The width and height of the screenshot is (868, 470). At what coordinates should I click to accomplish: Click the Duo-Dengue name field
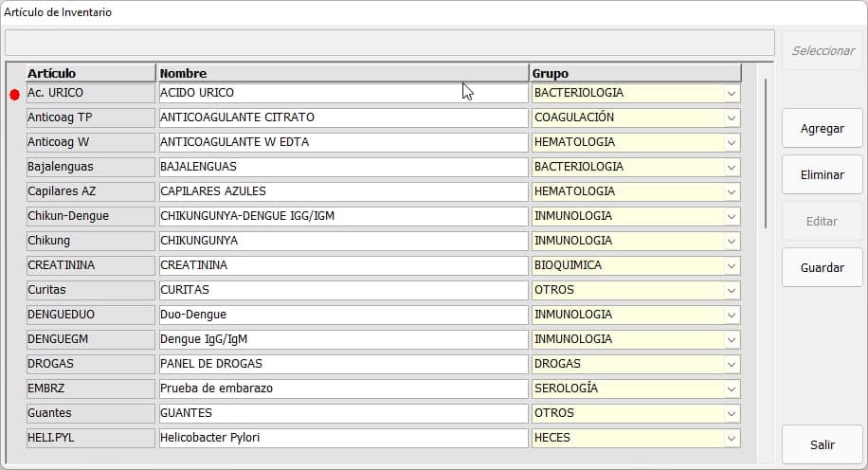pyautogui.click(x=343, y=315)
